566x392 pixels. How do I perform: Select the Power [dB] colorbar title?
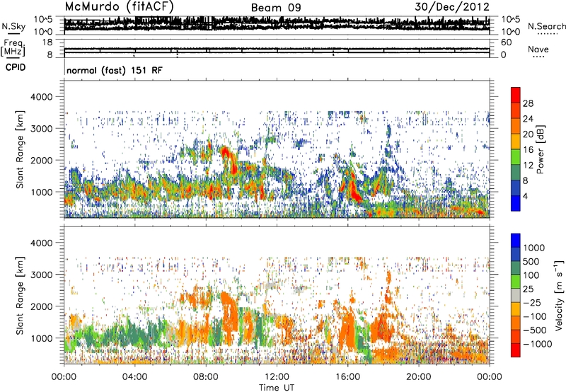coord(541,149)
